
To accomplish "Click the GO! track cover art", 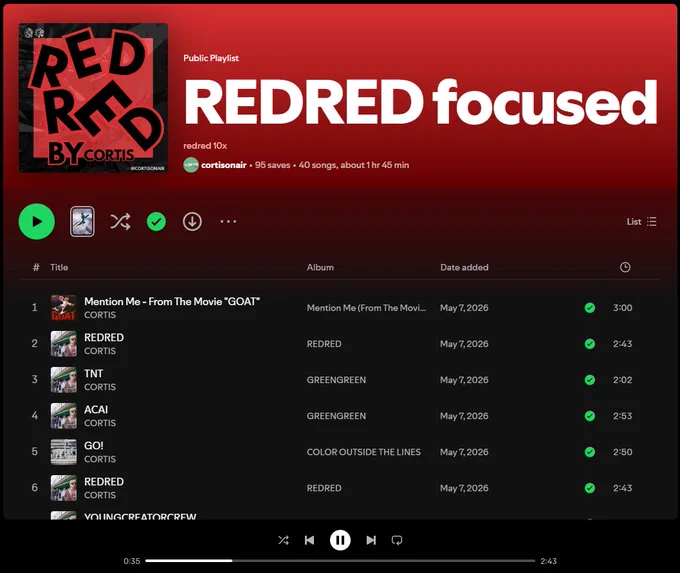I will (64, 452).
